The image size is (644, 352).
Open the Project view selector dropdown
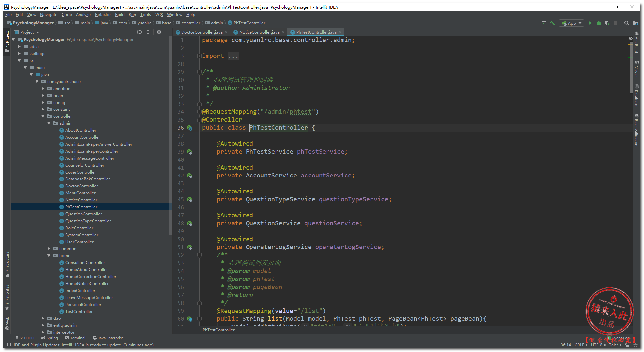click(27, 32)
